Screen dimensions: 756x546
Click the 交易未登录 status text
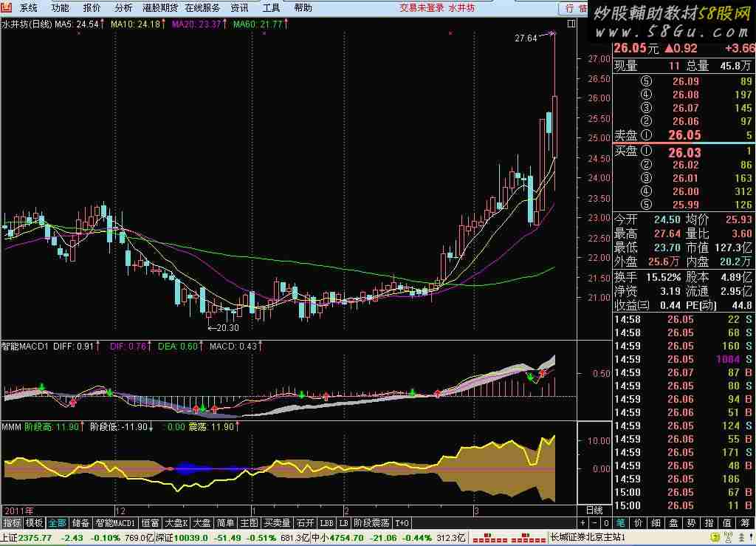(x=422, y=7)
